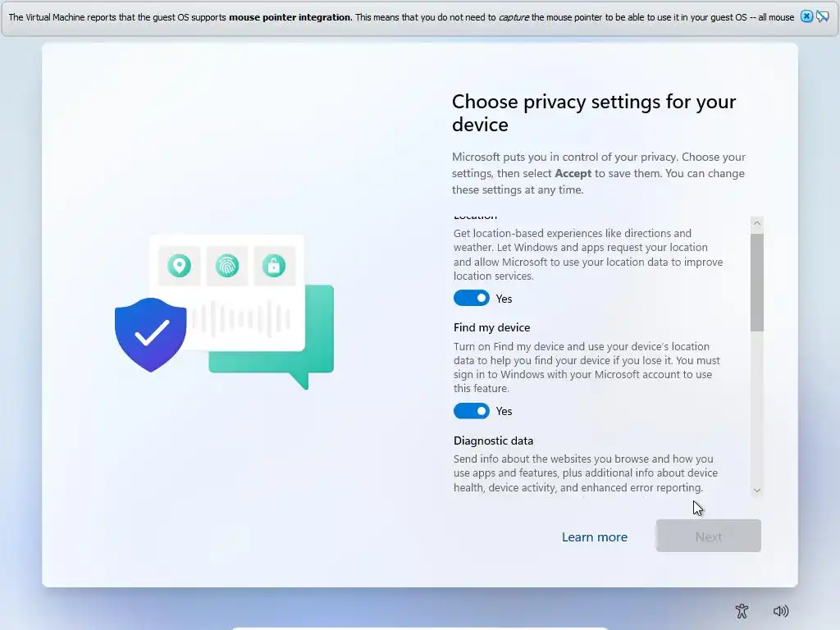
Task: Click the Diagnostic data heading
Action: pos(493,441)
